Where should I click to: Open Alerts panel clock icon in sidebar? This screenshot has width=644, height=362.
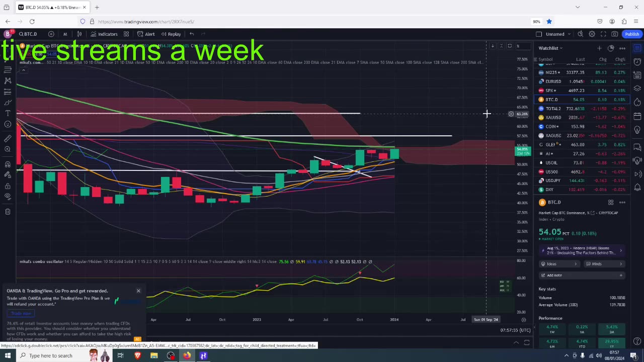click(637, 62)
